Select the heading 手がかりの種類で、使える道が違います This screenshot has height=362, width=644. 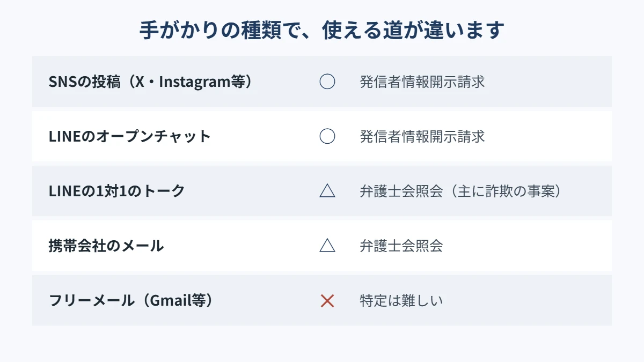click(322, 30)
